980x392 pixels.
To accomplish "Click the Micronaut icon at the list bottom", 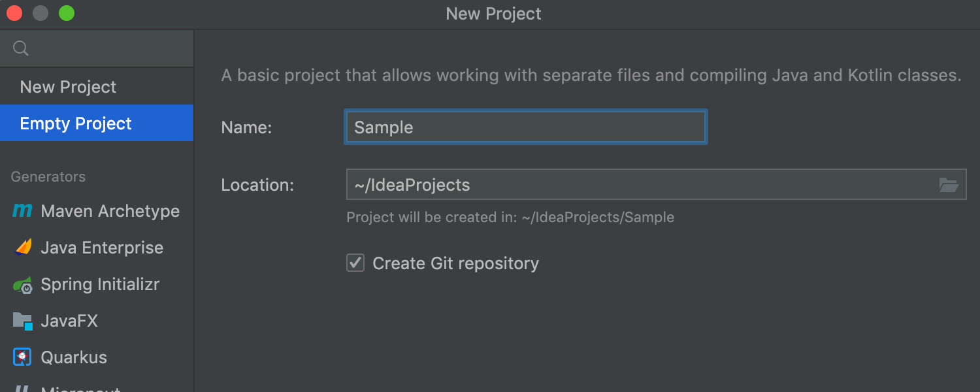I will [23, 389].
